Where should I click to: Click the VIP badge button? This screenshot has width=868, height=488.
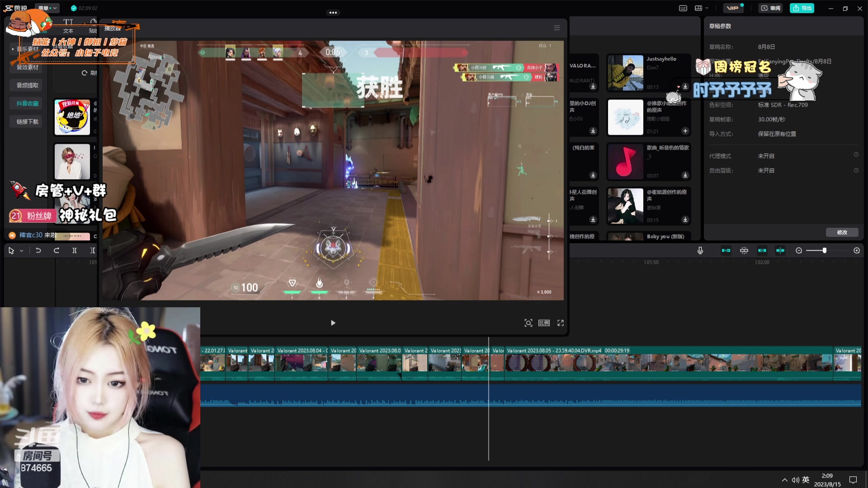pyautogui.click(x=733, y=8)
